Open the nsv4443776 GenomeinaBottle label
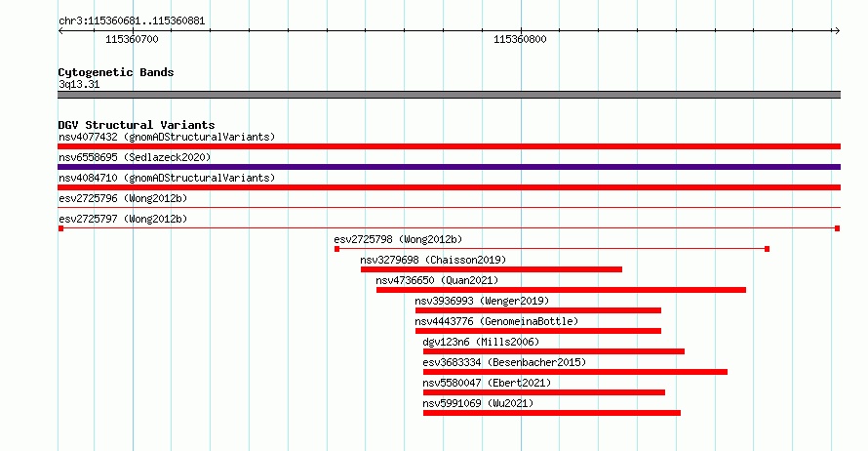 coord(496,321)
